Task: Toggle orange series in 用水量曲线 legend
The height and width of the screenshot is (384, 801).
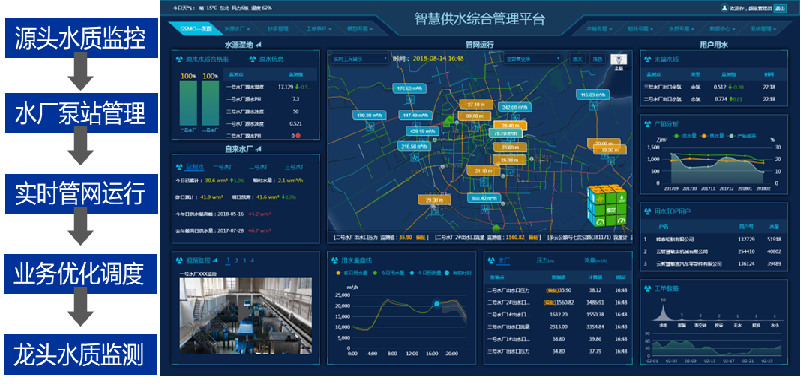Action: [352, 273]
